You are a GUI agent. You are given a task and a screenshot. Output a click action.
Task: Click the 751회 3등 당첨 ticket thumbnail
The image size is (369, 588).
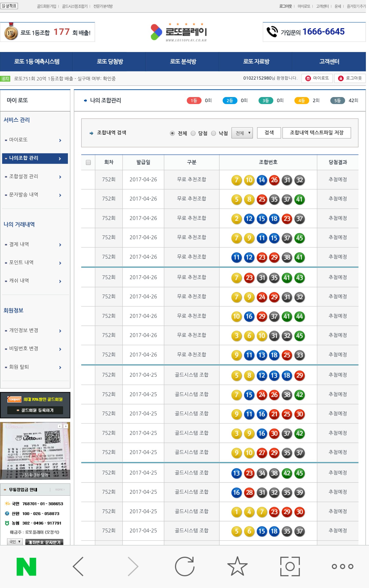tap(35, 451)
